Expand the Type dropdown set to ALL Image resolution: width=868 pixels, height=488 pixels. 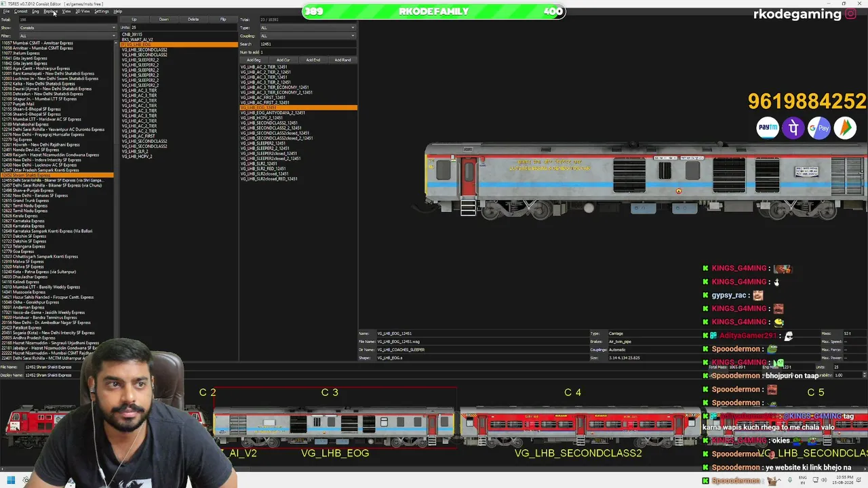click(x=307, y=28)
